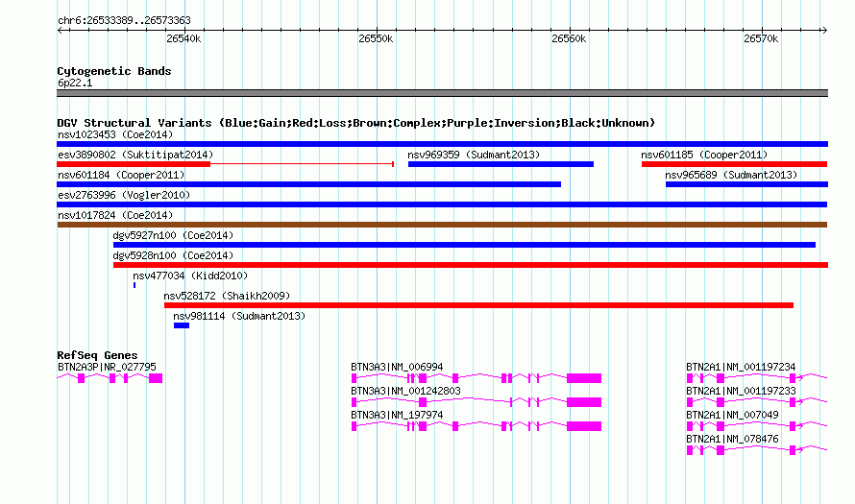
Task: Click the tiny nsv477034 blue marker
Action: [134, 285]
